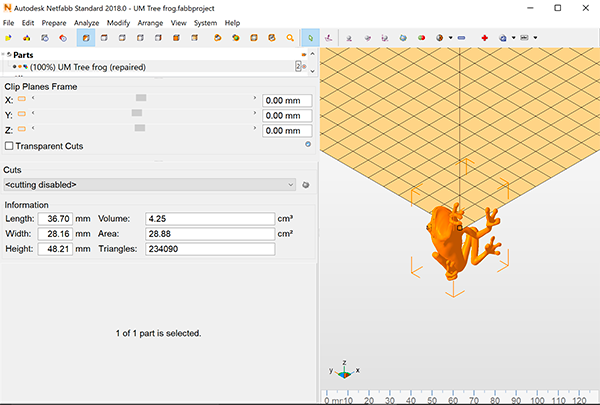Open the Help menu

click(232, 23)
